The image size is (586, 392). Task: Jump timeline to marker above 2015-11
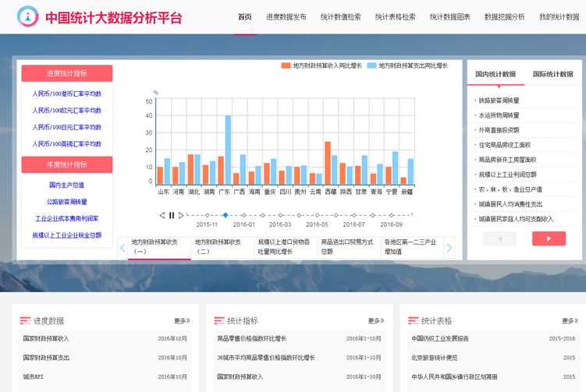207,215
